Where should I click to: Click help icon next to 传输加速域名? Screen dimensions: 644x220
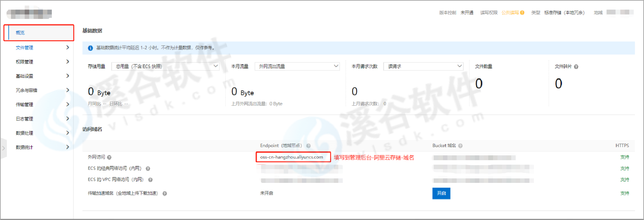tap(165, 194)
